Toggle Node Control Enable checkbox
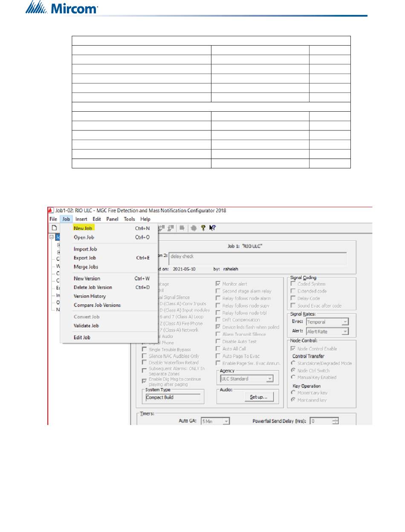The height and width of the screenshot is (532, 405). point(293,349)
